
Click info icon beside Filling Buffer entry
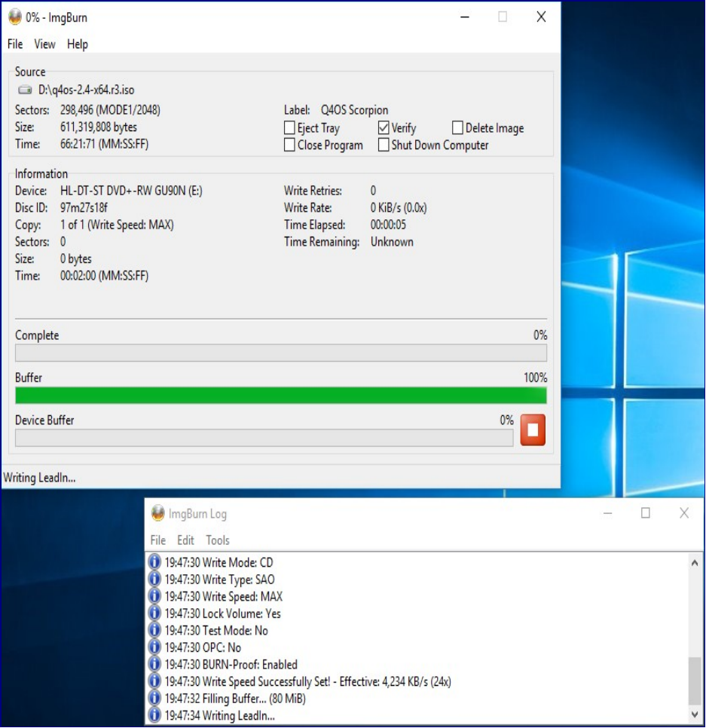[x=154, y=698]
